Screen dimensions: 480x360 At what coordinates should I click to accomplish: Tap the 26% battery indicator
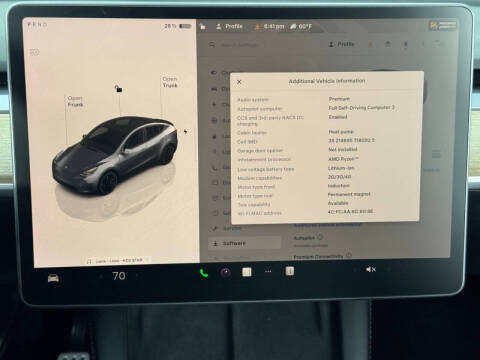(x=178, y=26)
